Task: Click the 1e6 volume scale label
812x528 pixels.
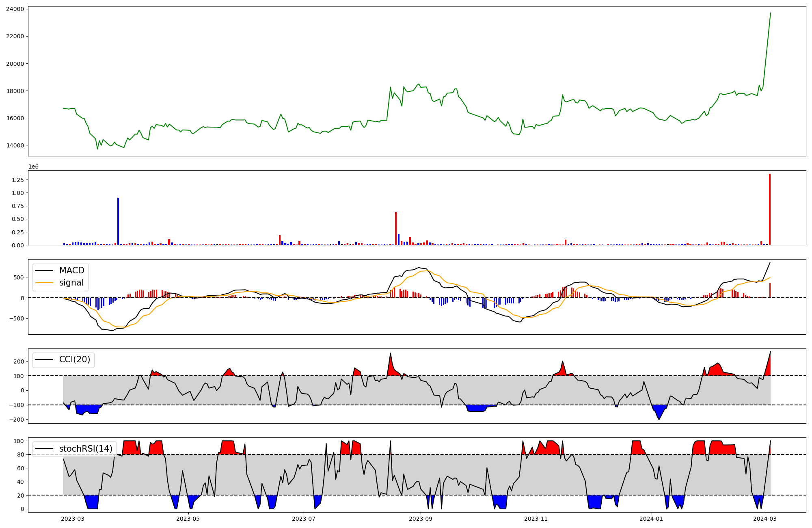Action: 33,167
